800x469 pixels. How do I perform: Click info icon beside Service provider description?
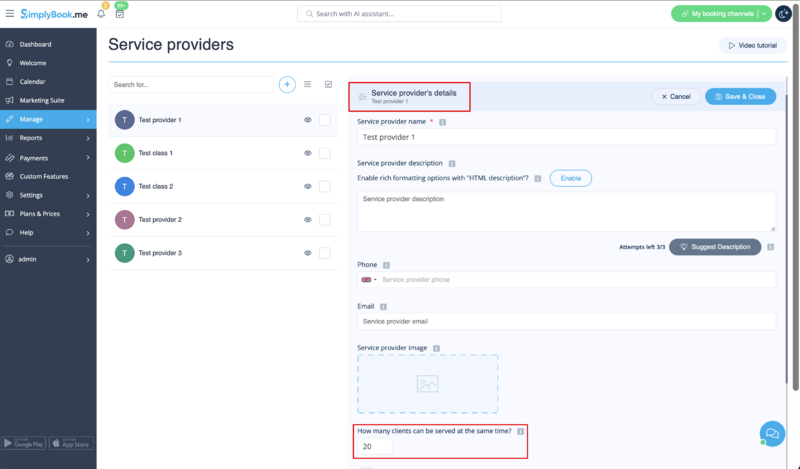452,164
